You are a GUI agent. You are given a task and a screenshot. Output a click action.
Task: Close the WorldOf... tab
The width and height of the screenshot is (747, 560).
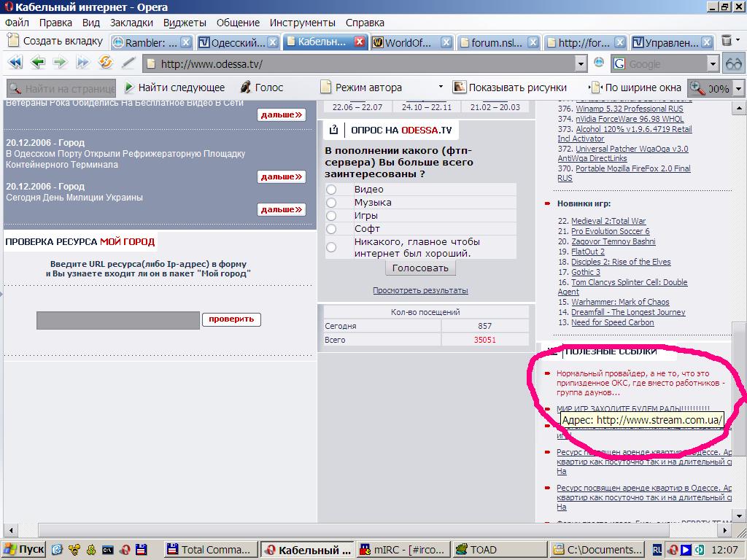446,42
